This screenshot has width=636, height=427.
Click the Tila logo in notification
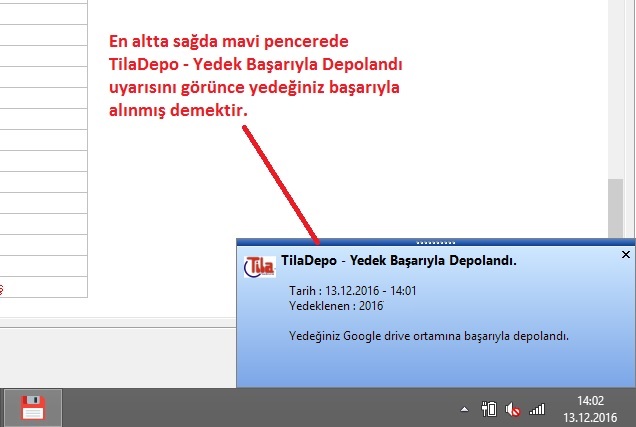point(260,267)
